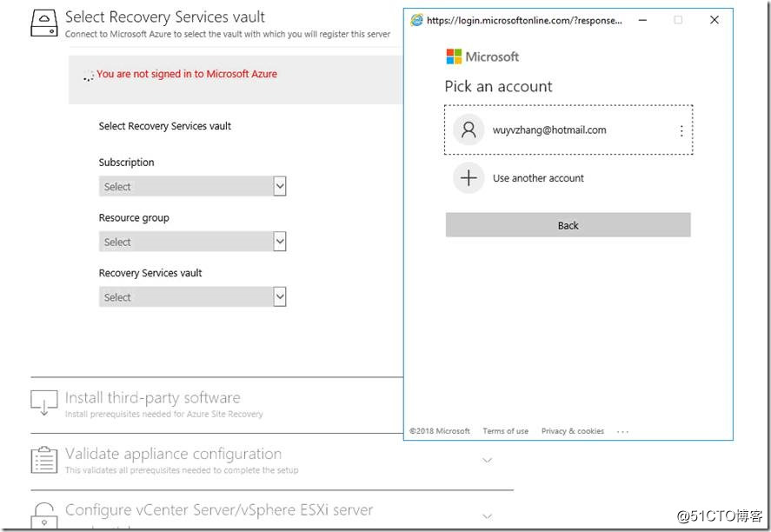This screenshot has height=532, width=771.
Task: Select the wuyvzhang@hotmail.com account
Action: 568,130
